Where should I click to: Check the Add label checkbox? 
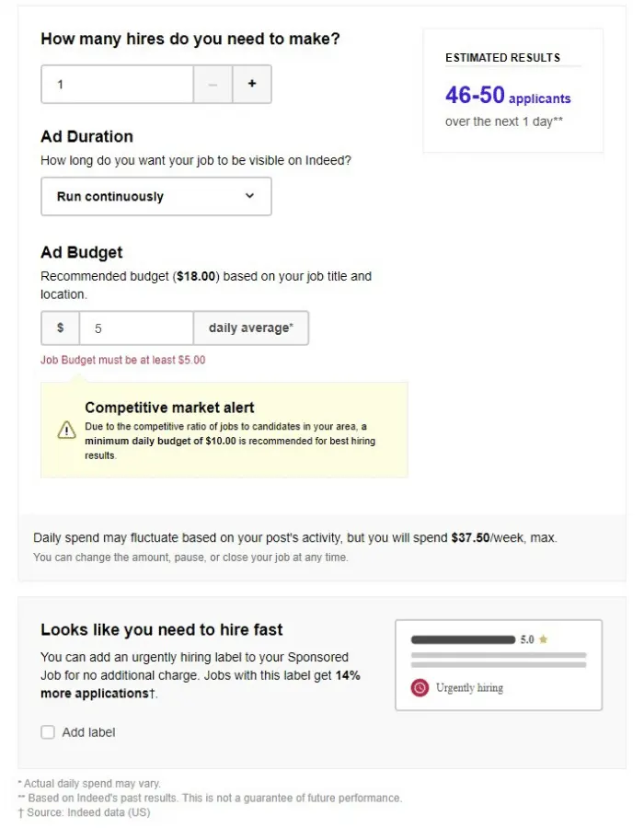click(48, 732)
